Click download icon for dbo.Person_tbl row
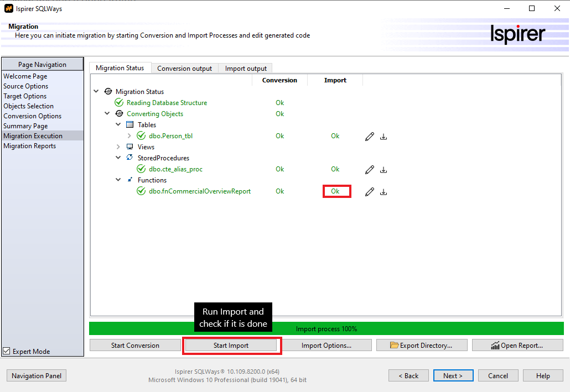 384,137
